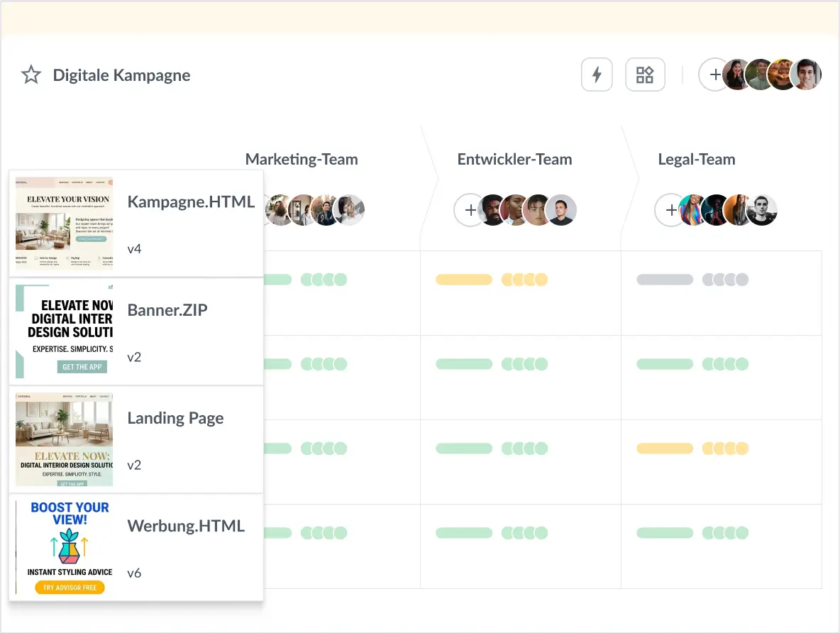Open green status bar in Landing Page Entwickler cell

464,448
